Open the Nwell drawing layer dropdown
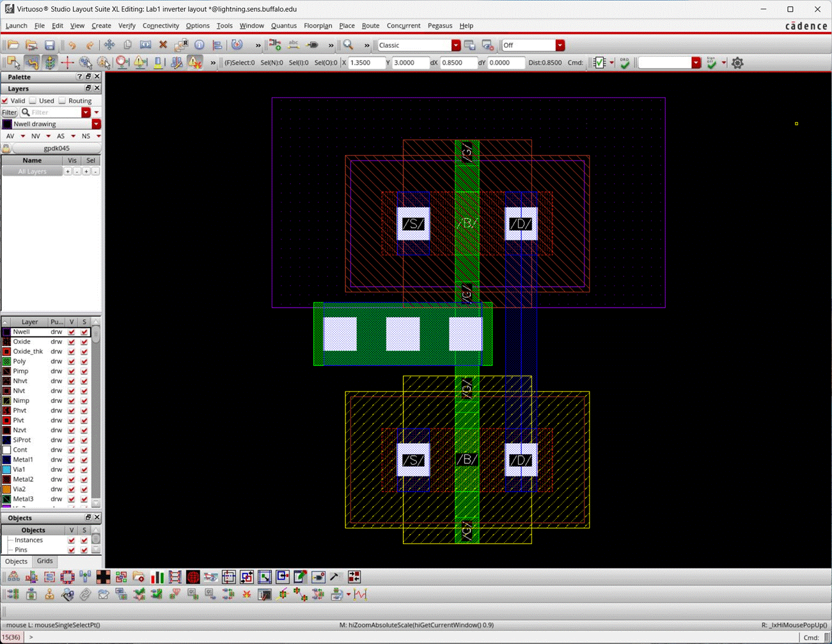Image resolution: width=832 pixels, height=644 pixels. [x=95, y=123]
